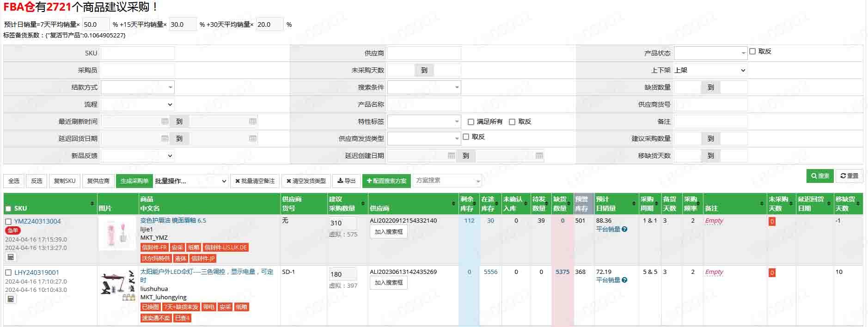The image size is (868, 327).
Task: Click the 导出 download button
Action: coord(347,181)
